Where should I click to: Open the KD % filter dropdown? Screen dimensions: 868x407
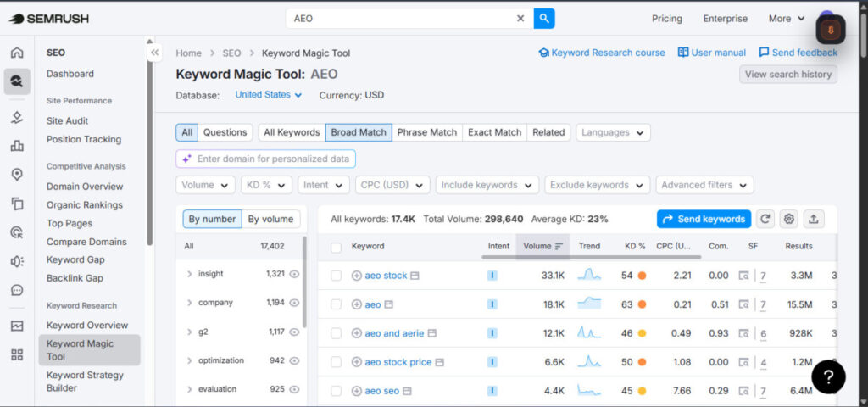click(x=266, y=185)
